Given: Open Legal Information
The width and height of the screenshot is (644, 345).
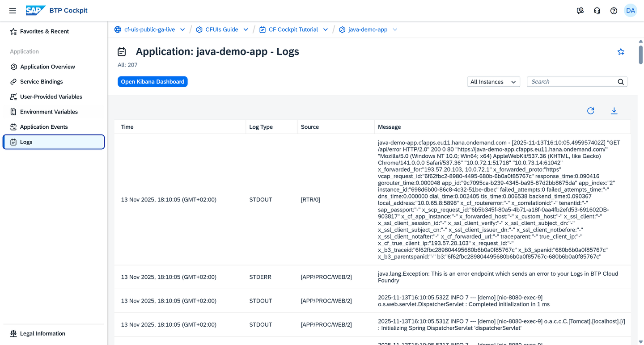Looking at the screenshot, I should [54, 333].
